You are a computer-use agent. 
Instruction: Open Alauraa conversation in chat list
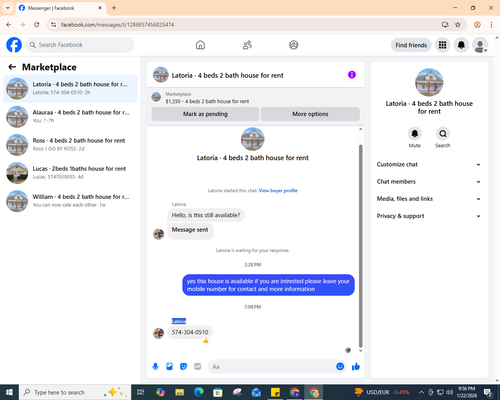click(70, 117)
